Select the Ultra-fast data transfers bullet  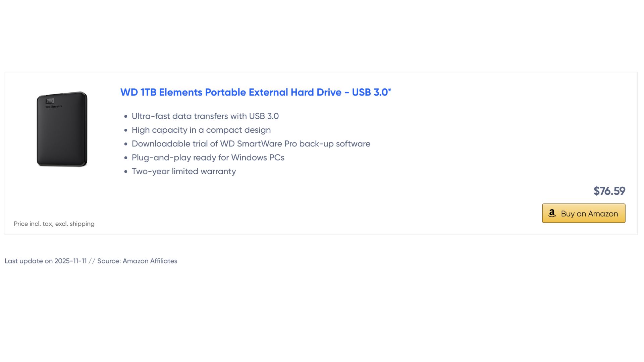click(x=205, y=116)
